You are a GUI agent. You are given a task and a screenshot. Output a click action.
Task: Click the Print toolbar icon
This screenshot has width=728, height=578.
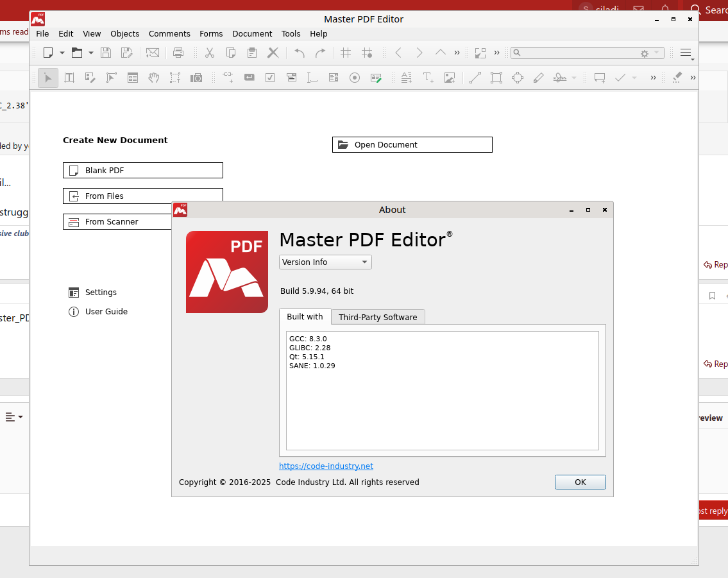tap(178, 53)
